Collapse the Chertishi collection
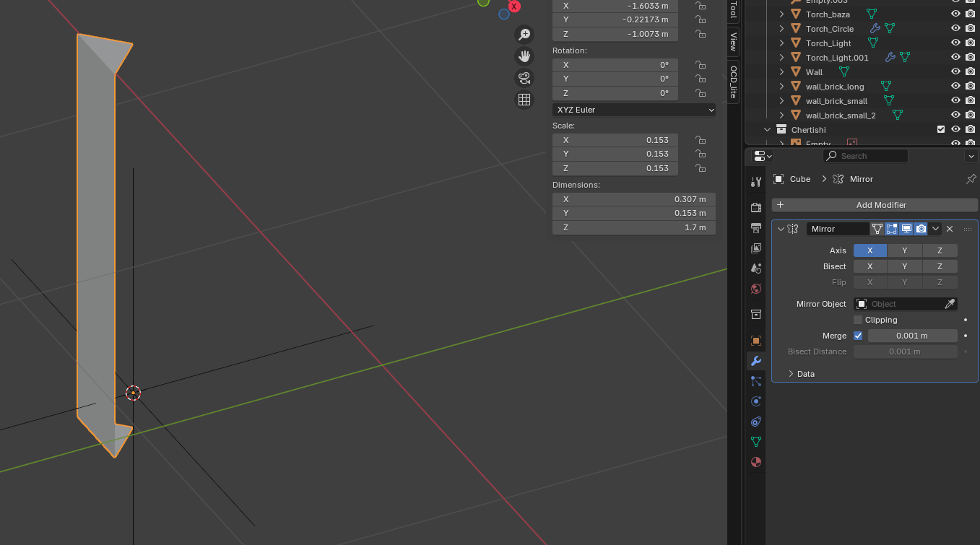Image resolution: width=980 pixels, height=545 pixels. point(768,130)
